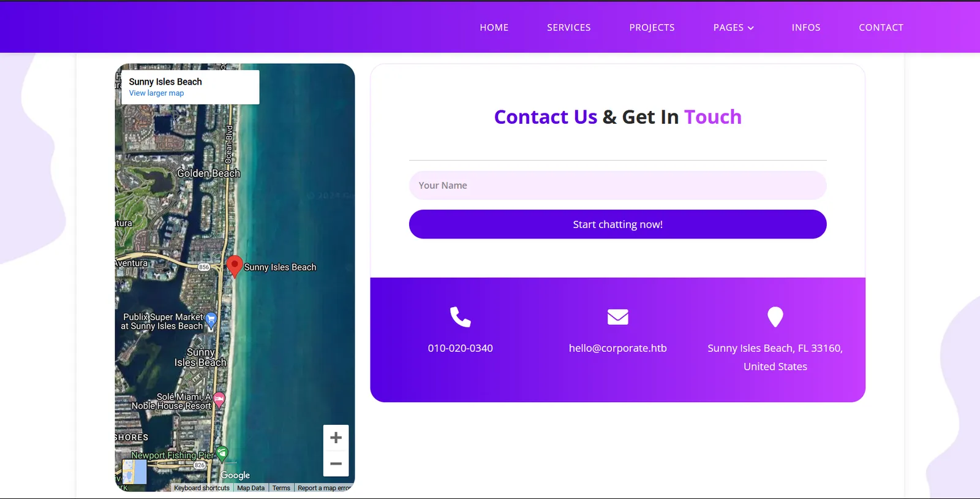Open the Infos page

point(806,28)
